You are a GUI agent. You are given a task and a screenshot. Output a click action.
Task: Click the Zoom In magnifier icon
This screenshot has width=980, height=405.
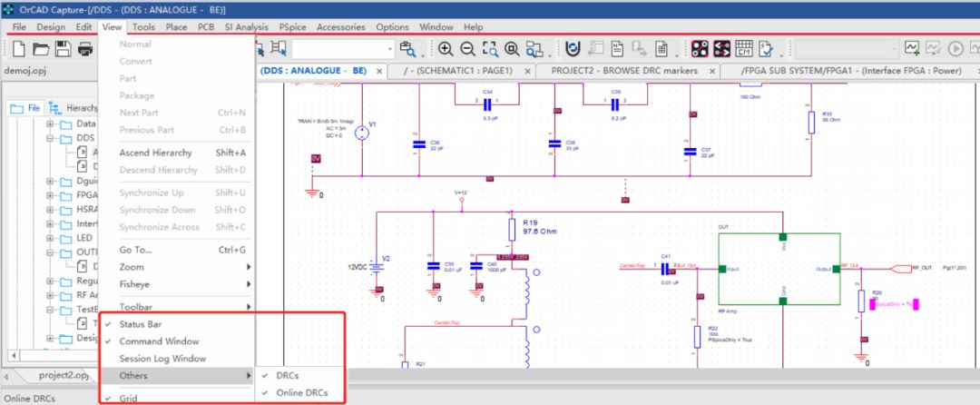[x=445, y=49]
